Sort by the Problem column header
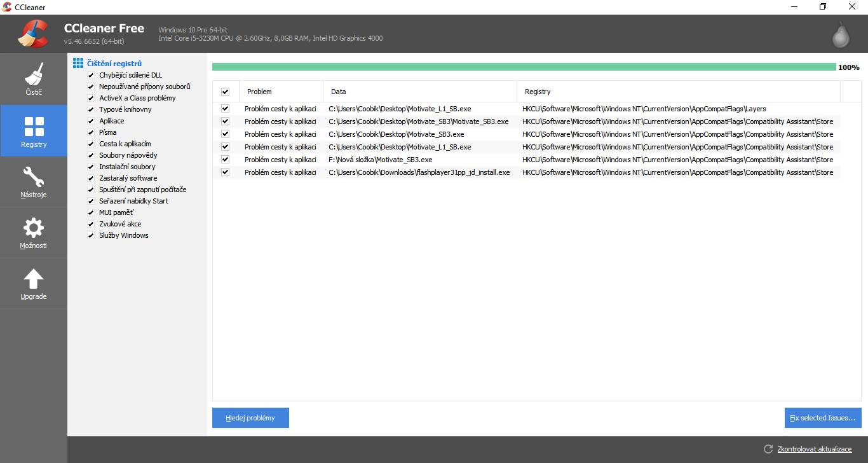The image size is (868, 463). (x=281, y=92)
